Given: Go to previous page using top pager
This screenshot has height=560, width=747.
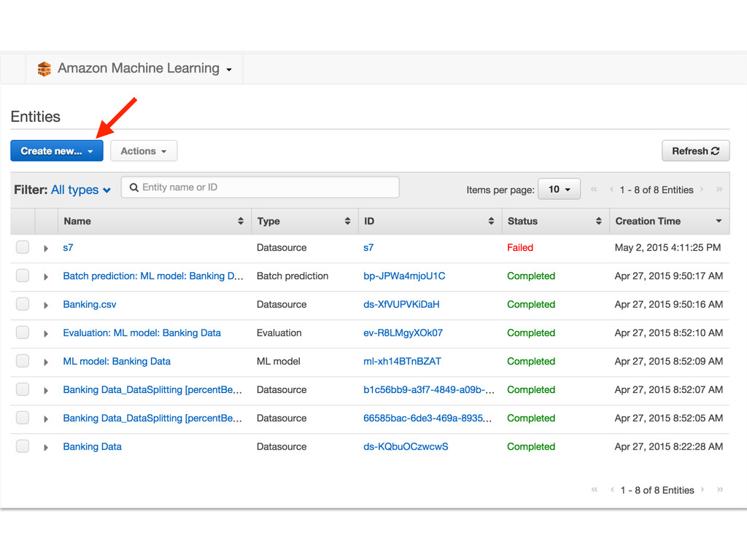Looking at the screenshot, I should point(611,190).
